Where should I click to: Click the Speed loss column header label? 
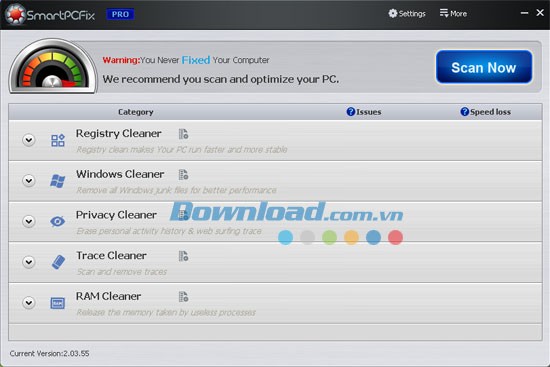pyautogui.click(x=490, y=112)
